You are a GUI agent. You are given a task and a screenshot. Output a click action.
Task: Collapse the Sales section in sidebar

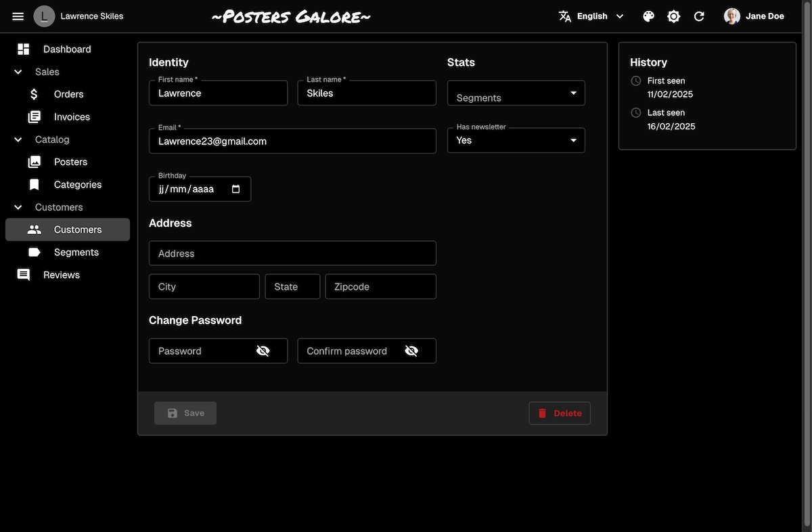pos(18,72)
